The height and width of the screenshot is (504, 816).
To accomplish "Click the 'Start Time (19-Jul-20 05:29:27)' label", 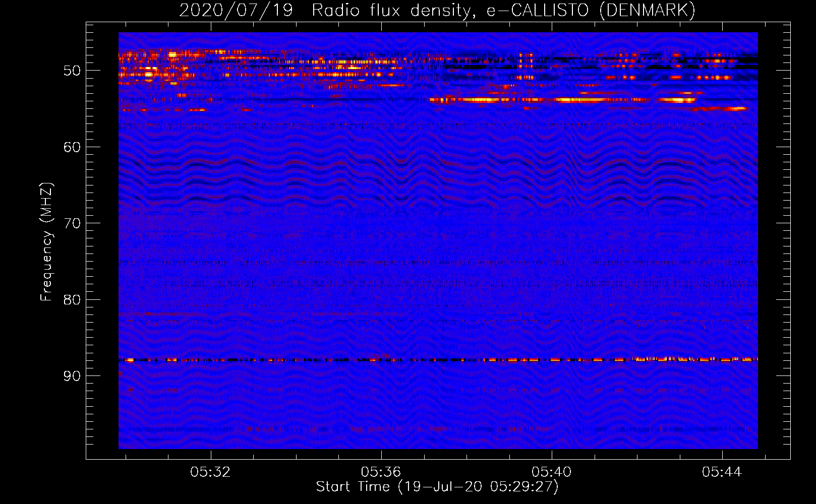I will click(437, 487).
